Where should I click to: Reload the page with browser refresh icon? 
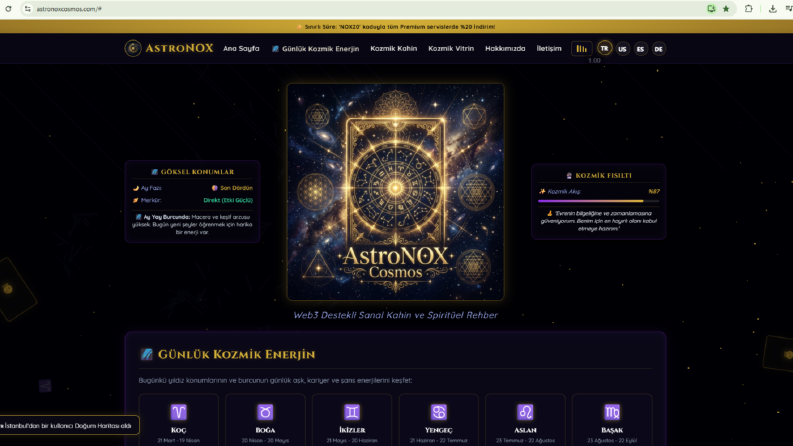pos(8,9)
